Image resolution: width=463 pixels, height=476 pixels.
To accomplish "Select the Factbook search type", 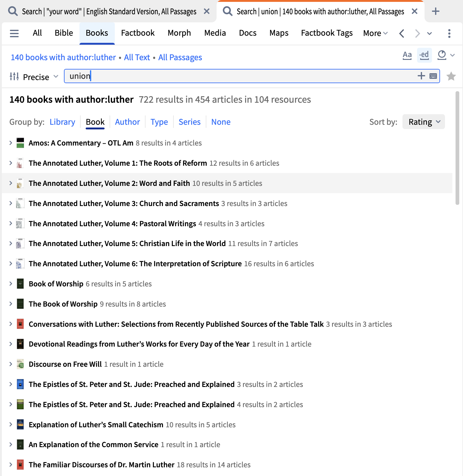I will pyautogui.click(x=138, y=33).
